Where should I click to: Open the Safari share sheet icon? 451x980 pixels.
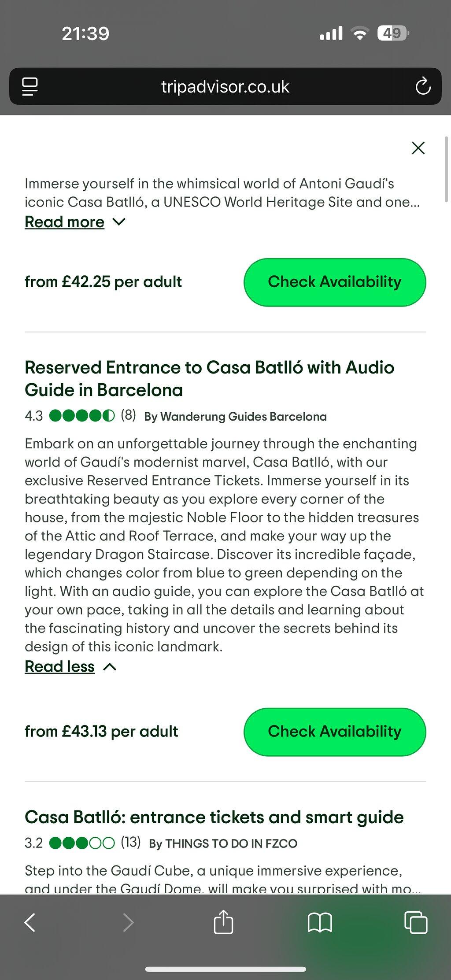[x=223, y=921]
